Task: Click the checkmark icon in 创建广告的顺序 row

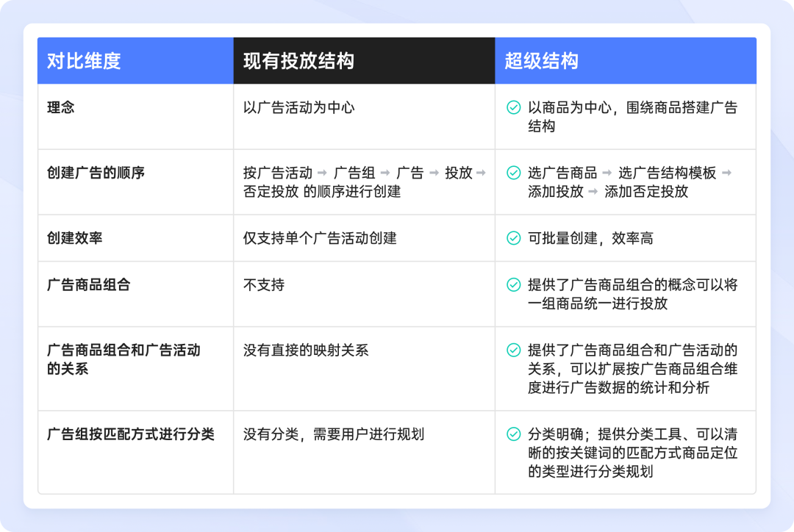Action: pos(512,172)
